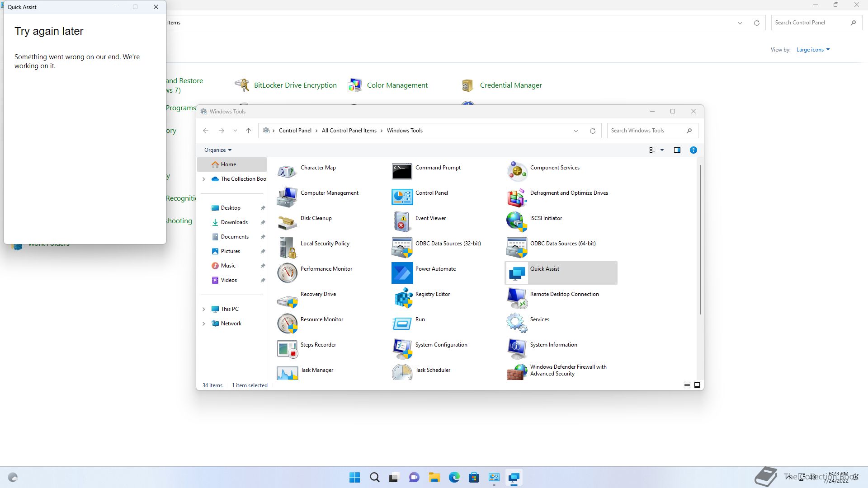The width and height of the screenshot is (868, 488).
Task: Toggle the preview pane button
Action: click(x=677, y=150)
